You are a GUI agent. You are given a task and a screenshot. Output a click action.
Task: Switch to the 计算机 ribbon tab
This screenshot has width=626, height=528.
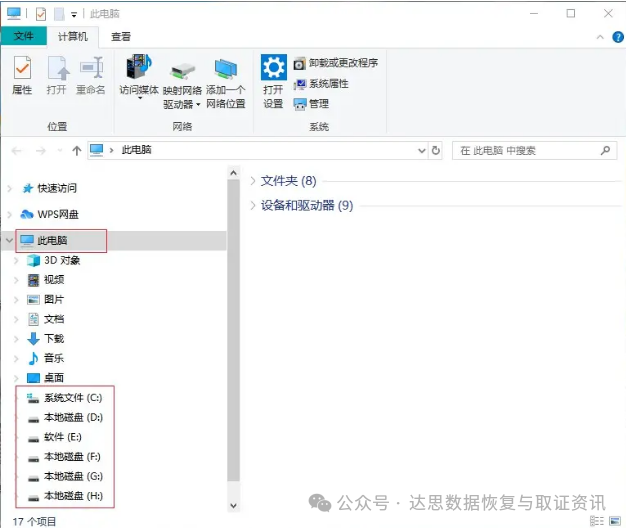pyautogui.click(x=73, y=37)
